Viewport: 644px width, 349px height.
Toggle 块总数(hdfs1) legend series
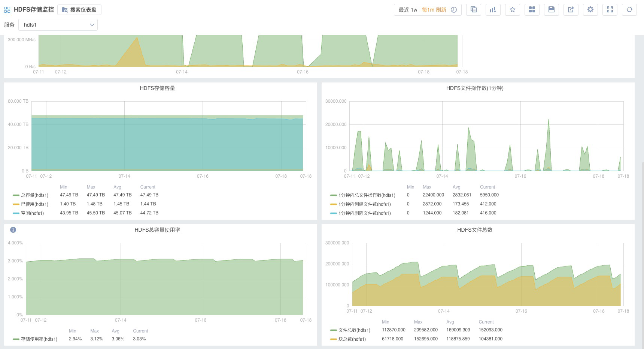(352, 339)
